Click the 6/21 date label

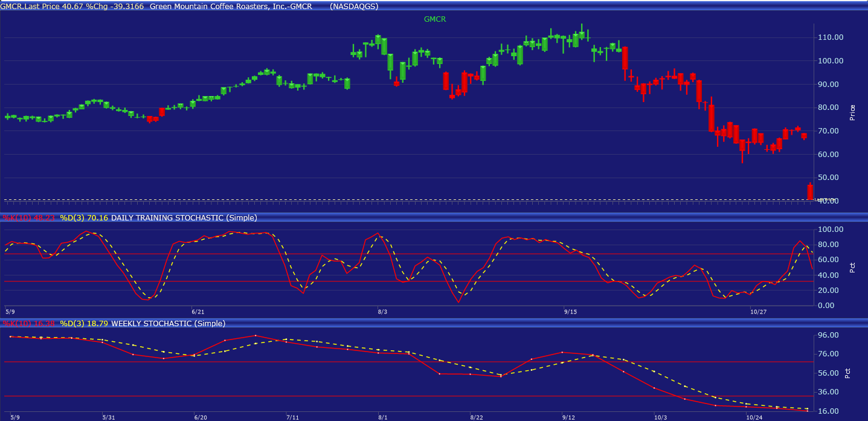(x=198, y=312)
